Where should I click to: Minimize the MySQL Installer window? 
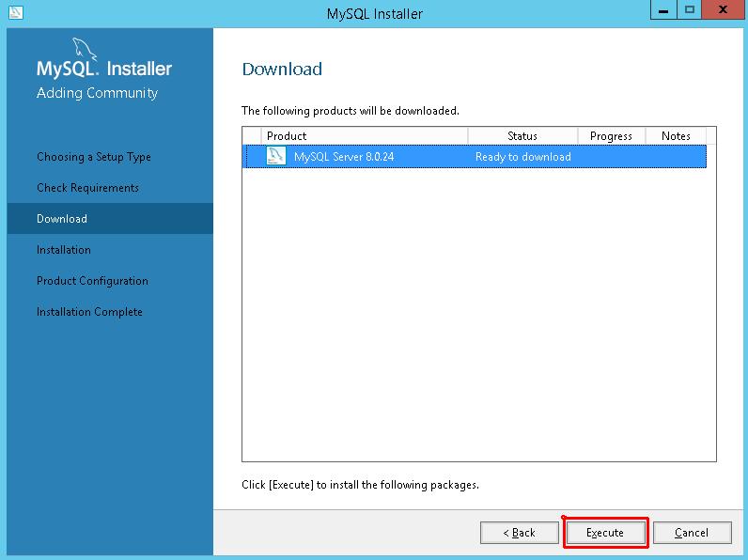(x=663, y=9)
